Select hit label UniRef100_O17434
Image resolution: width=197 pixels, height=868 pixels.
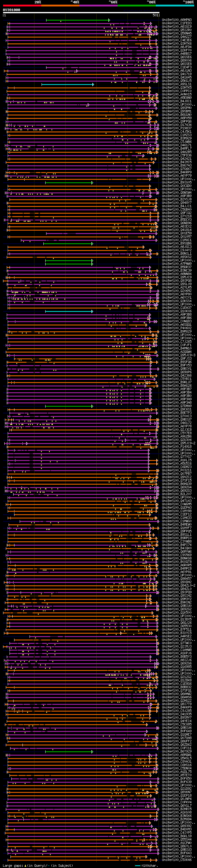coord(177,125)
